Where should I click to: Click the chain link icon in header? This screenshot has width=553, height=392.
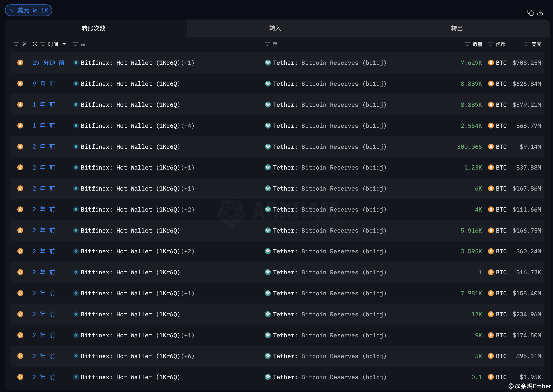tap(24, 44)
